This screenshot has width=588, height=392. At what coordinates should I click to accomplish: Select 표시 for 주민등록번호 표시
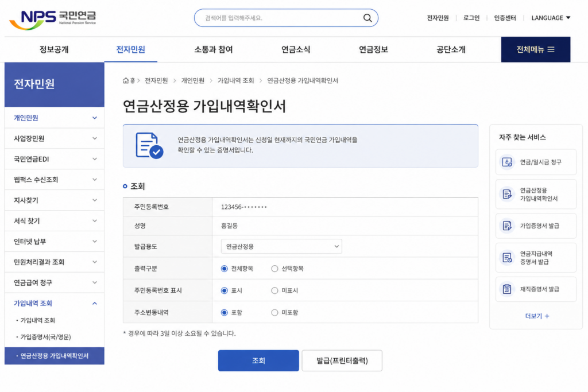225,290
